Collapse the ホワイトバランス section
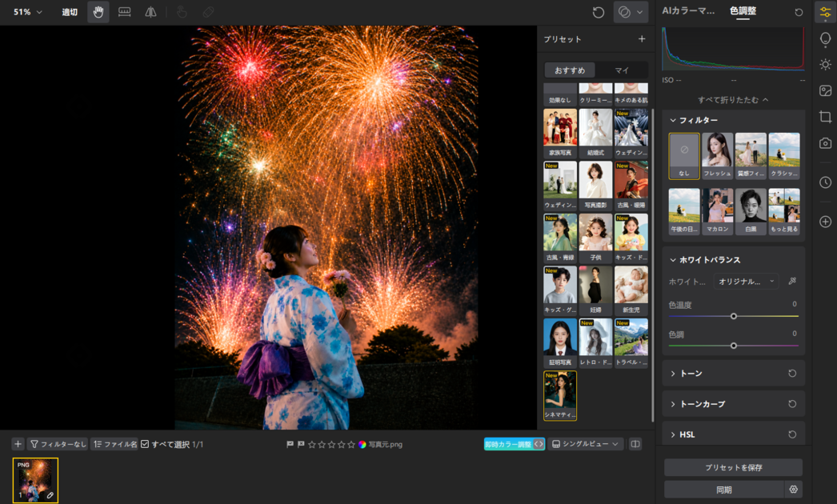Image resolution: width=837 pixels, height=504 pixels. (x=673, y=260)
